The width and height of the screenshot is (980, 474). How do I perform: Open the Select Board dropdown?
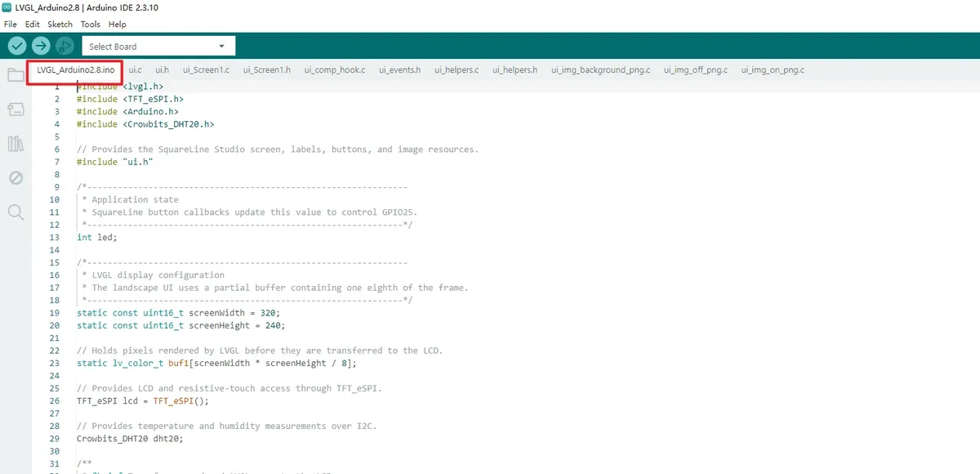coord(158,47)
